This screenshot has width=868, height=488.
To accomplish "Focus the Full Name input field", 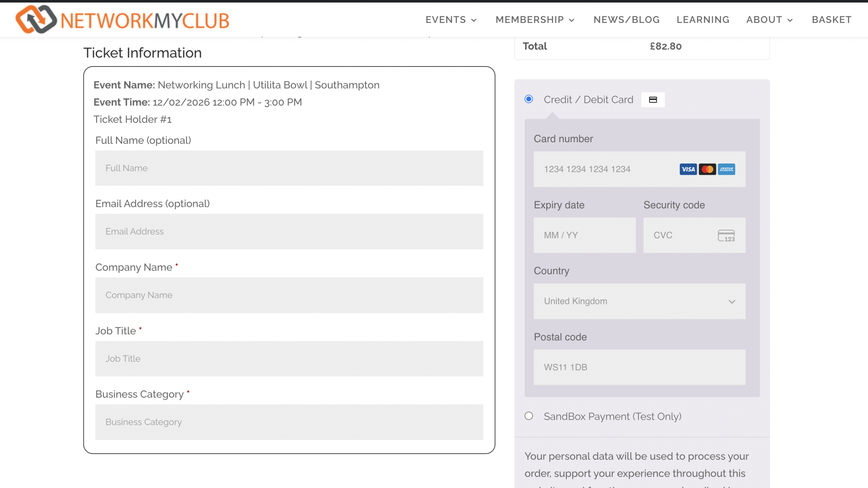I will point(289,168).
